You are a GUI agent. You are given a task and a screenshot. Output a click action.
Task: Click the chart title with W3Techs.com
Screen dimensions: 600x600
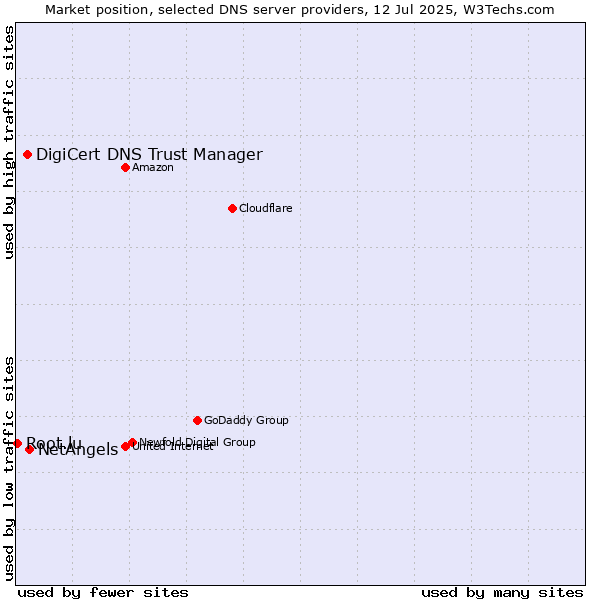pos(300,10)
